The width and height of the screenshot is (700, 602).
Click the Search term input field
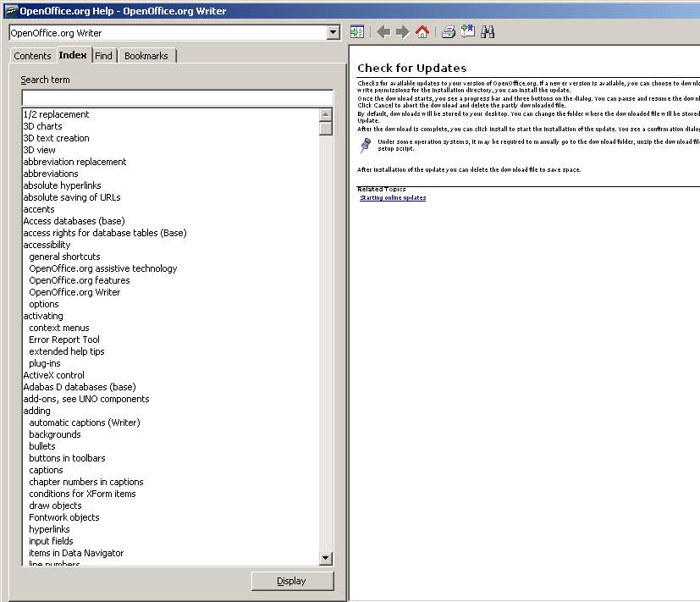(x=177, y=97)
